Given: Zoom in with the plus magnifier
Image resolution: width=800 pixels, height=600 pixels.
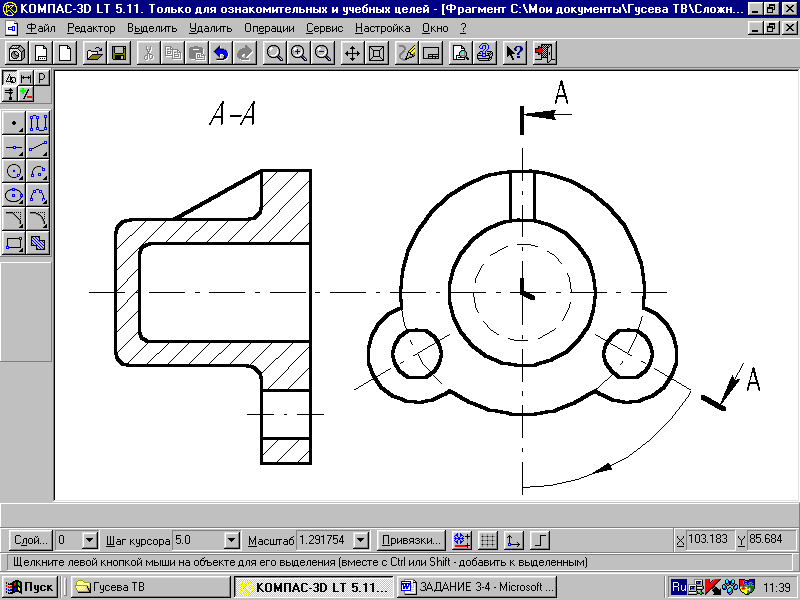Looking at the screenshot, I should (299, 53).
